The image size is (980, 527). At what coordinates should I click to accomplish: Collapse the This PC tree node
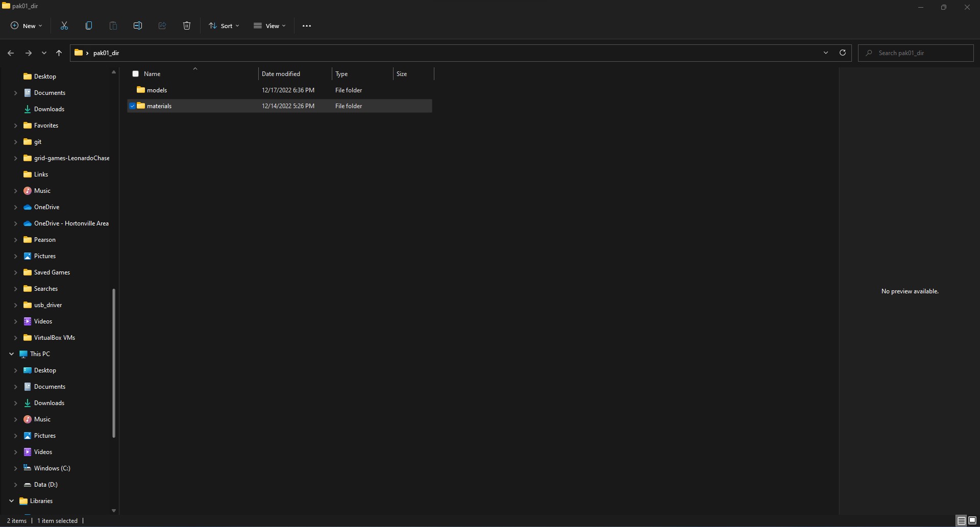(x=11, y=354)
